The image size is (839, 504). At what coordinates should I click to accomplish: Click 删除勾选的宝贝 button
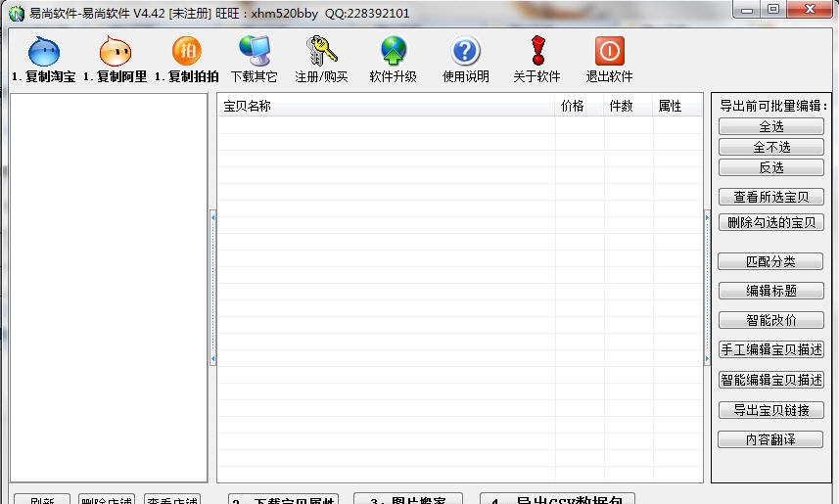(x=771, y=222)
